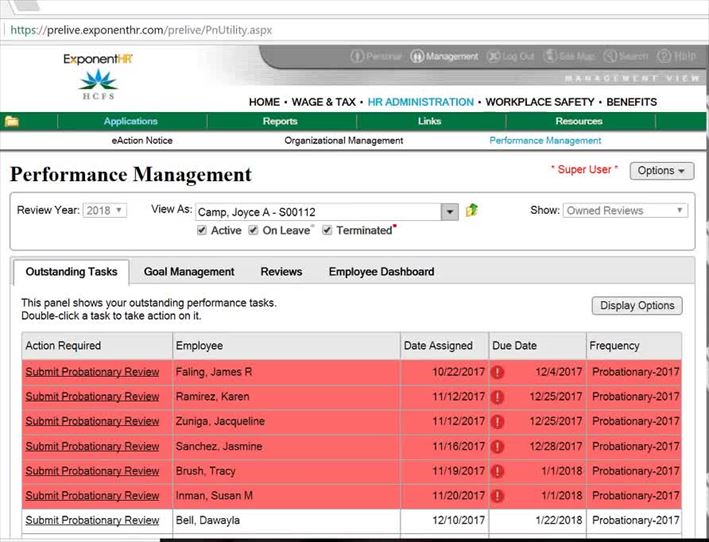The image size is (709, 542).
Task: Open the Show Owned Reviews dropdown
Action: tap(625, 210)
